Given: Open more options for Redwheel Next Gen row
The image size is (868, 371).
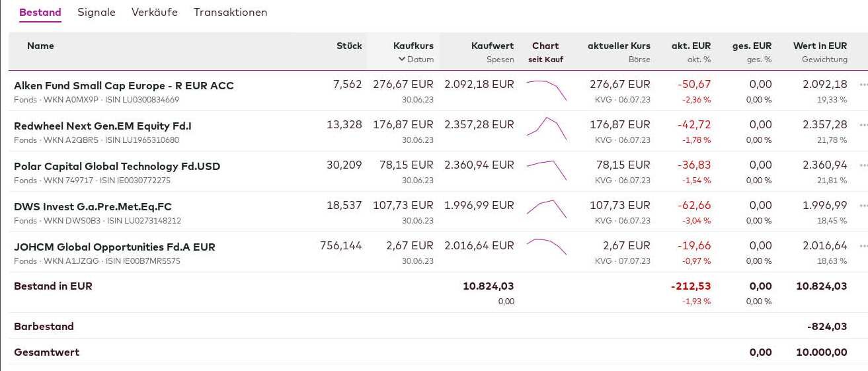Looking at the screenshot, I should pos(863,125).
